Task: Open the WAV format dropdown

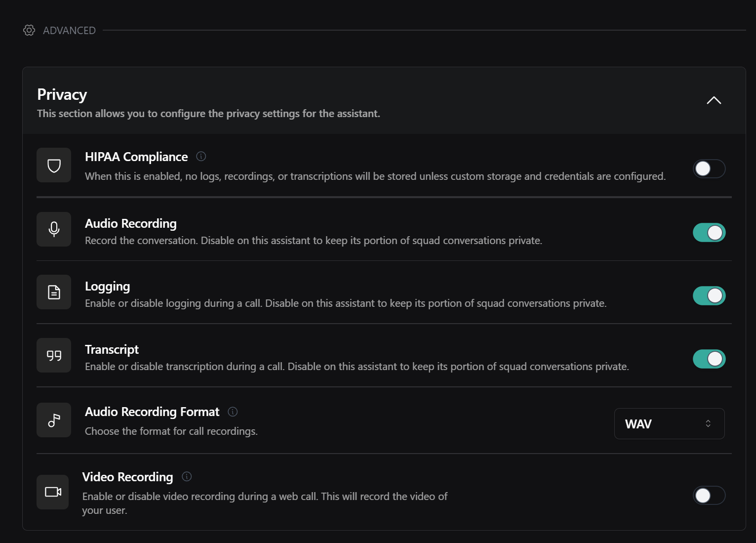Action: (x=669, y=424)
